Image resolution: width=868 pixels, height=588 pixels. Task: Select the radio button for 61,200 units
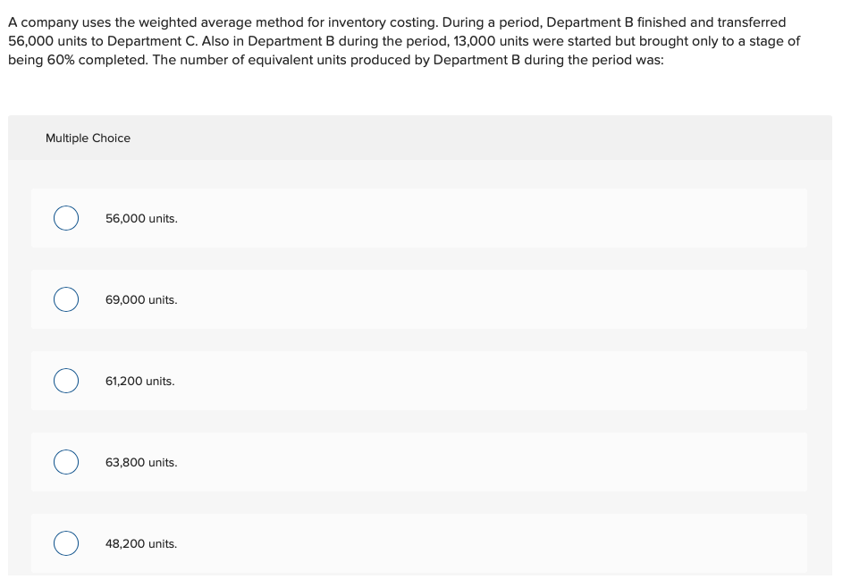65,381
